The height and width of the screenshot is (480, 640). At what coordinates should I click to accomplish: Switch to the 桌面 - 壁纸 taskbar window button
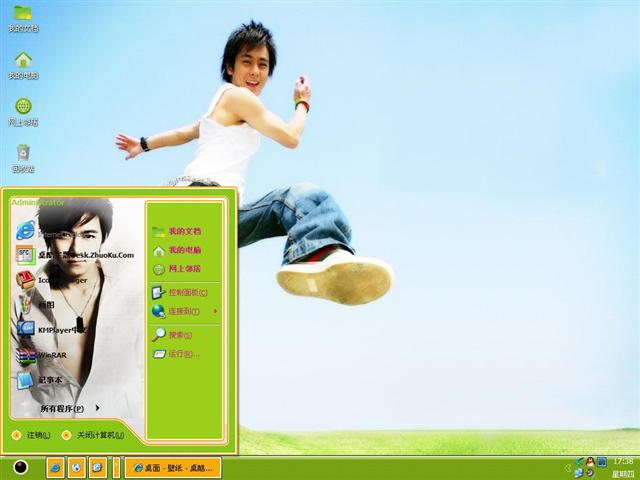coord(173,468)
